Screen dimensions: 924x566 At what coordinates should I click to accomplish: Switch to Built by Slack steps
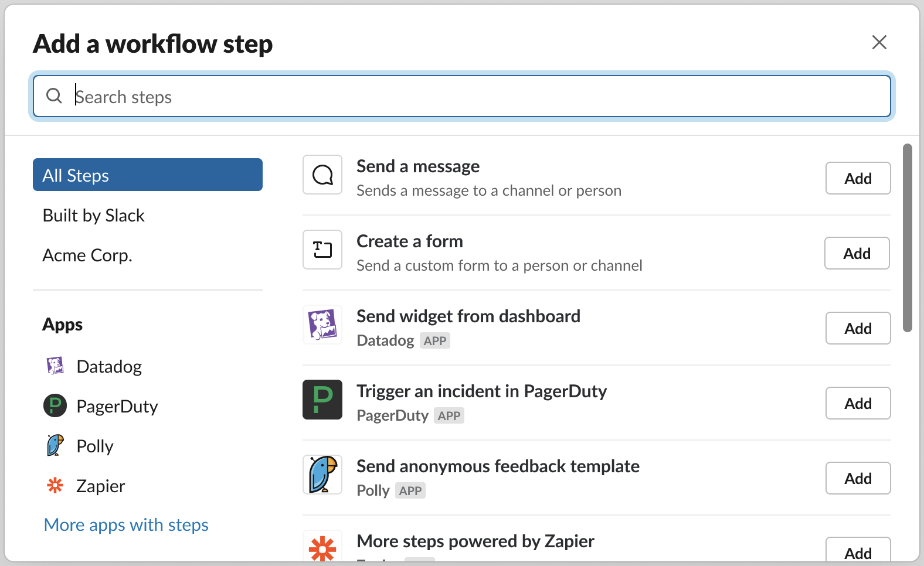click(94, 216)
